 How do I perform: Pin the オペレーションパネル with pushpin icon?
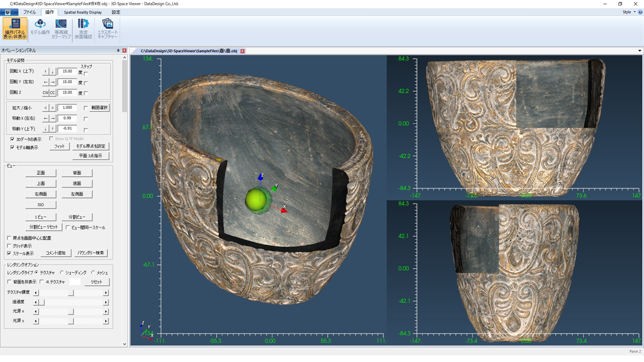(x=118, y=50)
